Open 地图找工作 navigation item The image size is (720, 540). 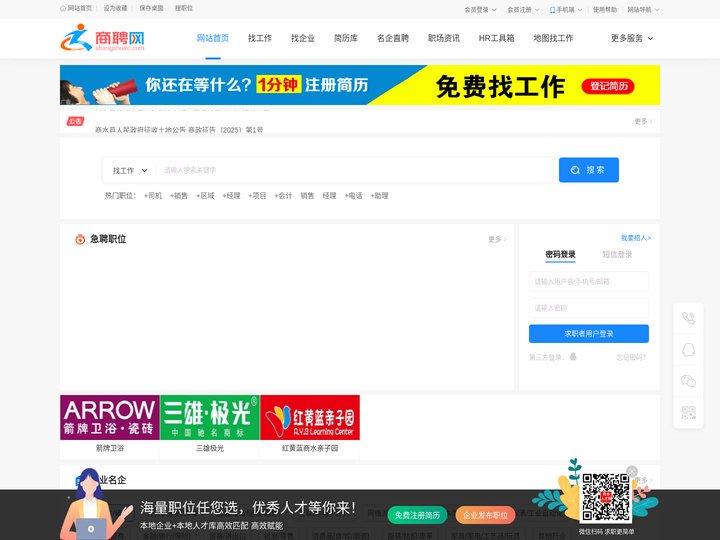[553, 38]
